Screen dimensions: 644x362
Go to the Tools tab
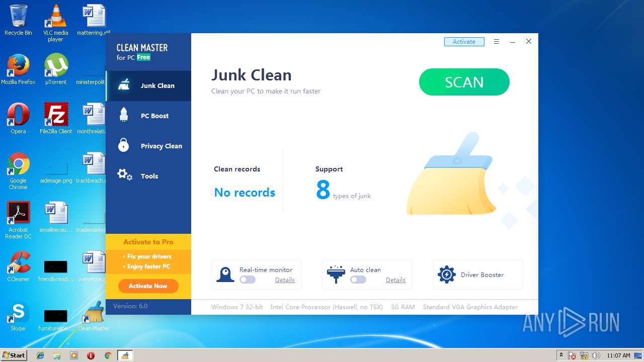coord(148,176)
